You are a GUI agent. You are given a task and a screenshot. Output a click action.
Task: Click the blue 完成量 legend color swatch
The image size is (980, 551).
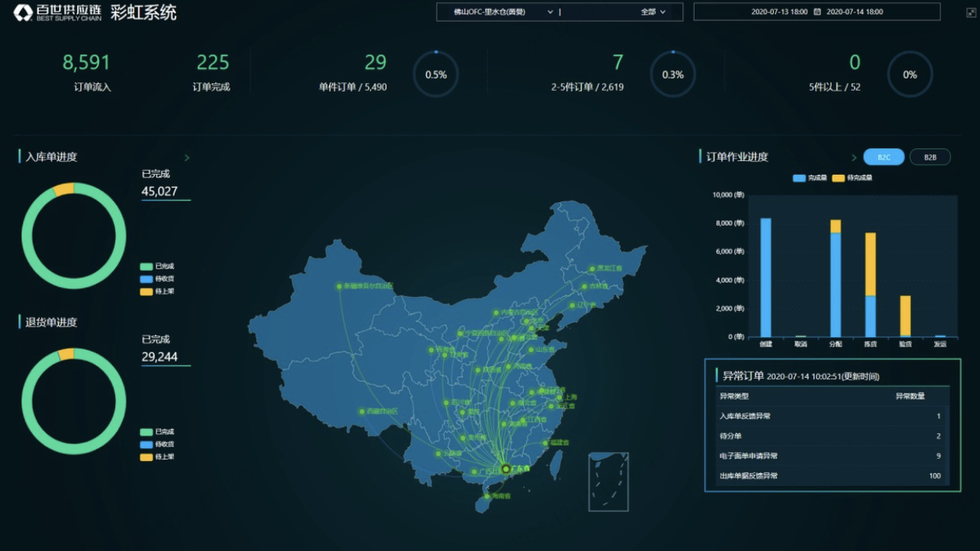click(x=801, y=176)
